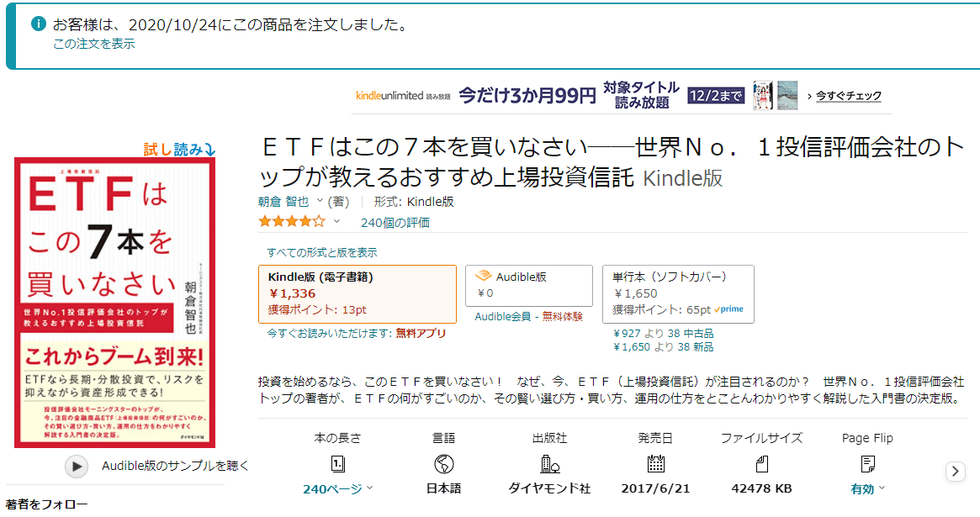Open the 試し読み preview label
Viewport: 980px width, 517px height.
179,150
